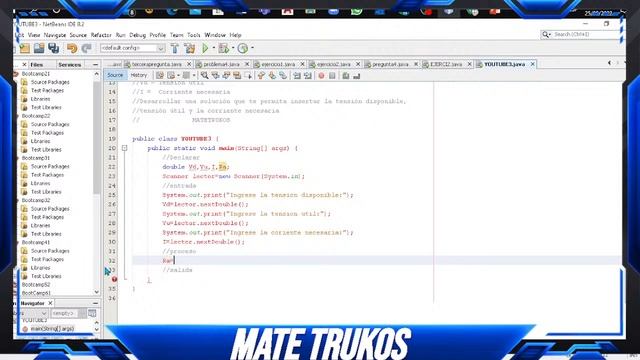Close the Navigator panel
The height and width of the screenshot is (360, 640).
coord(50,303)
